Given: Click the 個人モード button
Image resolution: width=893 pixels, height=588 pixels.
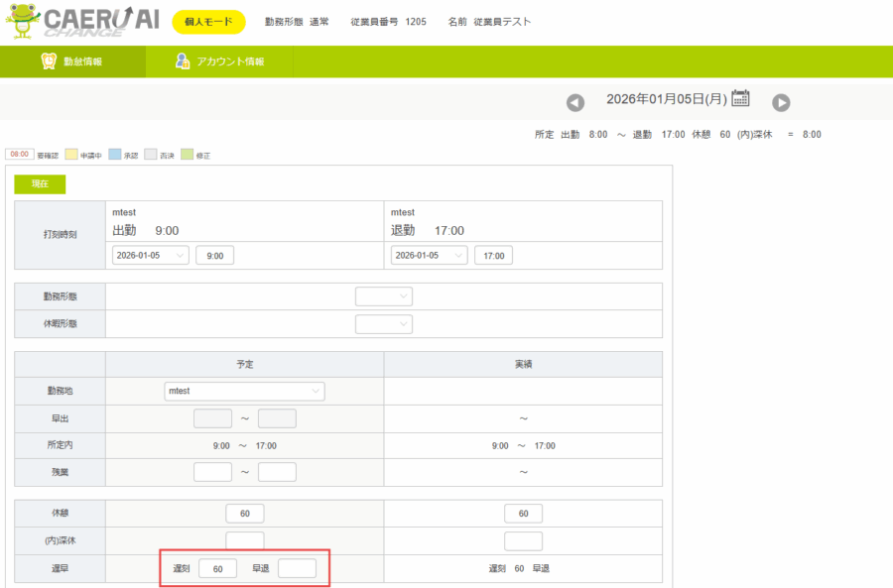Looking at the screenshot, I should (x=208, y=22).
